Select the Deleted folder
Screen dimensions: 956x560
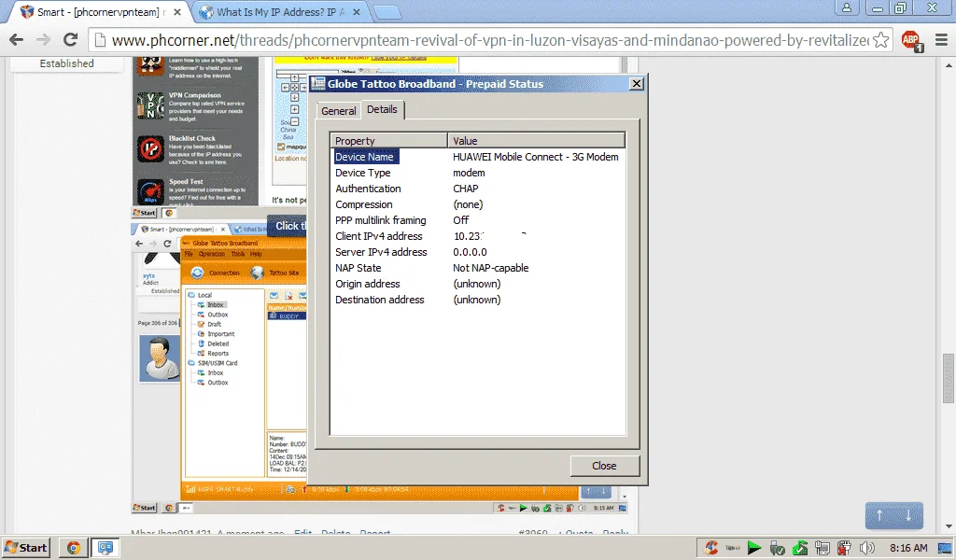pos(218,343)
